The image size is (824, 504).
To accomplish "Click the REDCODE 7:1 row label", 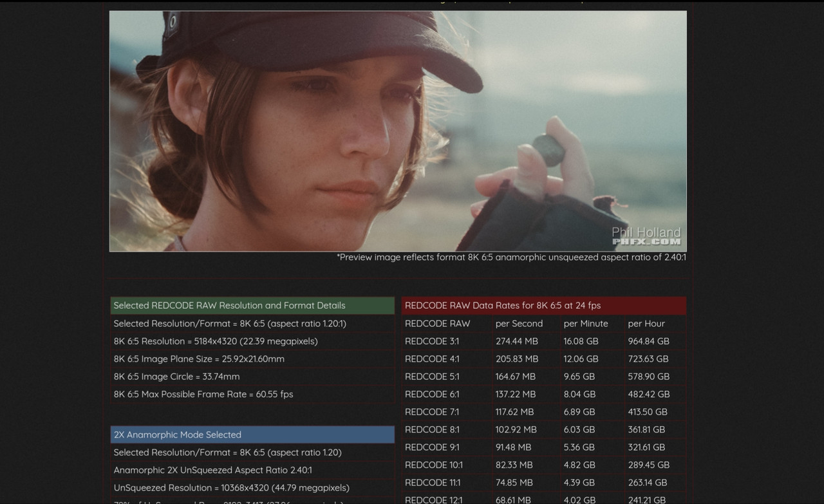I will point(432,412).
